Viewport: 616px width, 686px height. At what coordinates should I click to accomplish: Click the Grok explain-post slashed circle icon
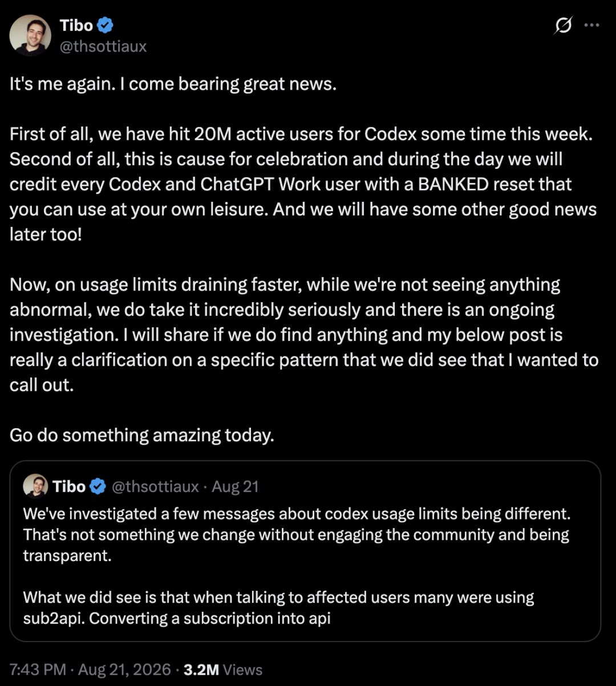click(x=563, y=26)
